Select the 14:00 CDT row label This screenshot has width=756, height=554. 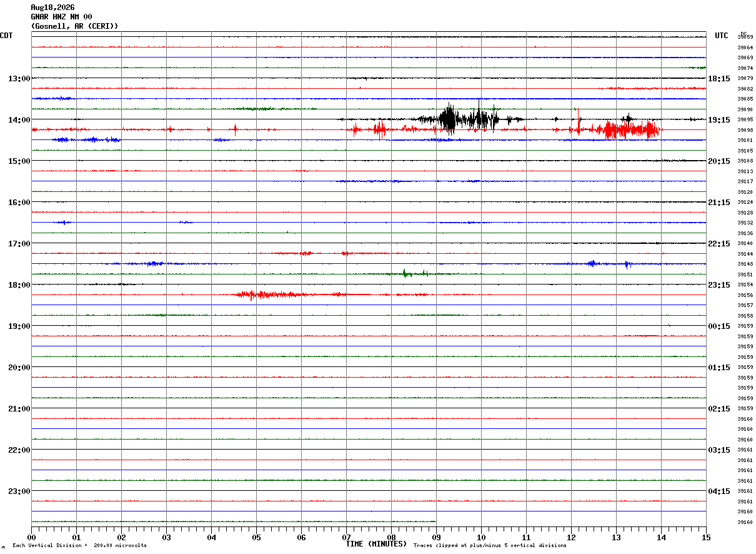click(x=19, y=119)
